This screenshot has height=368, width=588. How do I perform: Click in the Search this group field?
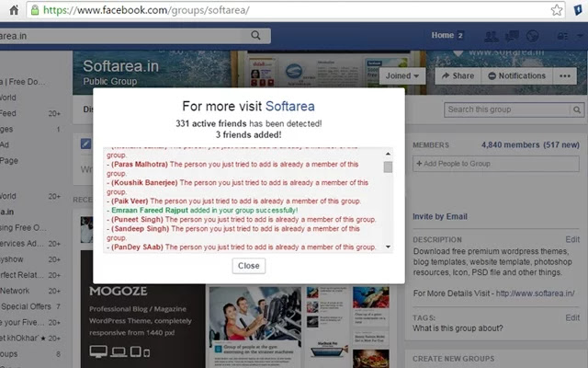[507, 109]
